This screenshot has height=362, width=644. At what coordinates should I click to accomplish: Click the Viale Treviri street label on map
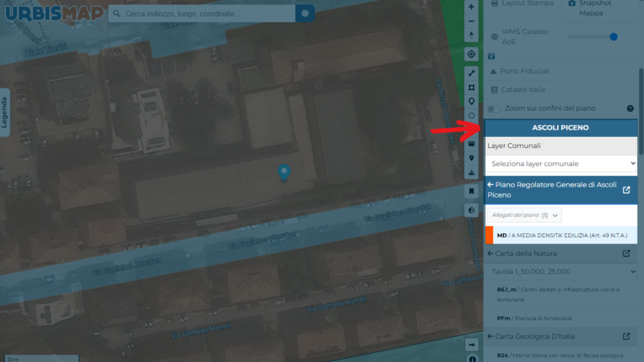(46, 50)
